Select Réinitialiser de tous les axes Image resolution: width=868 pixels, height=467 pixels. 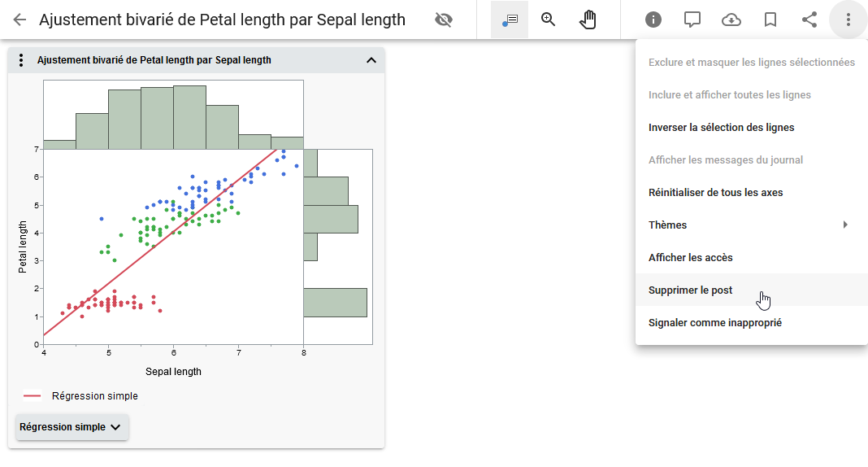pos(715,193)
